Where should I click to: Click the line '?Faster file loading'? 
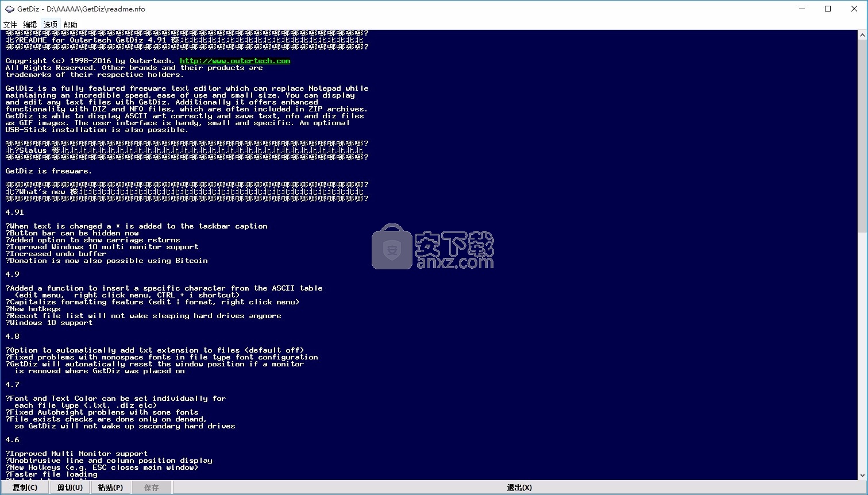pos(51,474)
